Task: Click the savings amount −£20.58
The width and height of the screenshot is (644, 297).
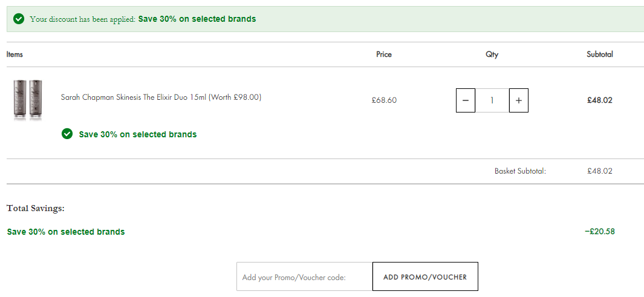Action: tap(600, 231)
